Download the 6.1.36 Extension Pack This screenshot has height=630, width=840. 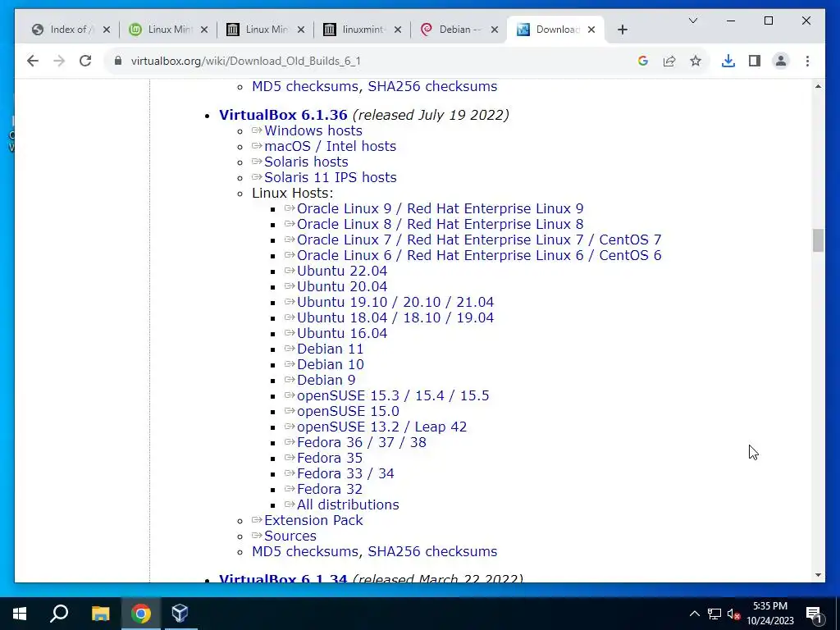click(x=313, y=520)
